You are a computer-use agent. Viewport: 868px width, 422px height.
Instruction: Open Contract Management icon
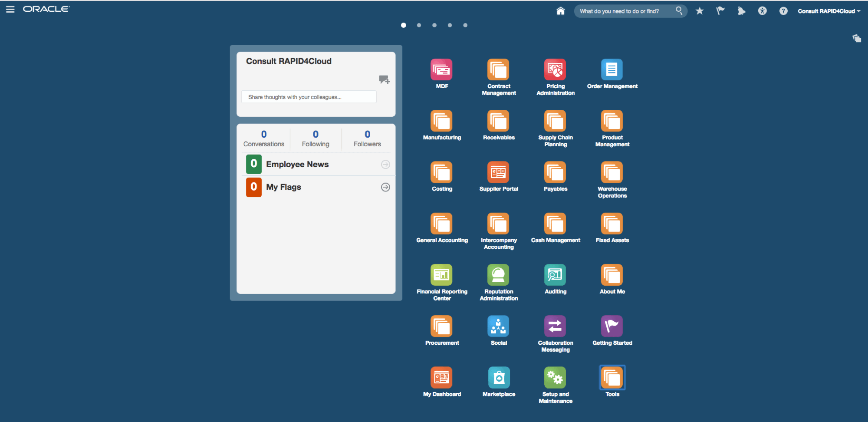click(x=498, y=69)
